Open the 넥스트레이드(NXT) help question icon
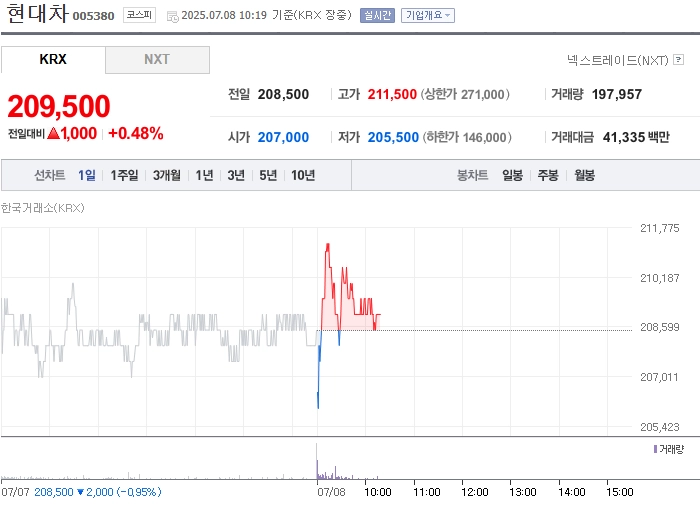Viewport: 700px width, 515px height. 678,59
